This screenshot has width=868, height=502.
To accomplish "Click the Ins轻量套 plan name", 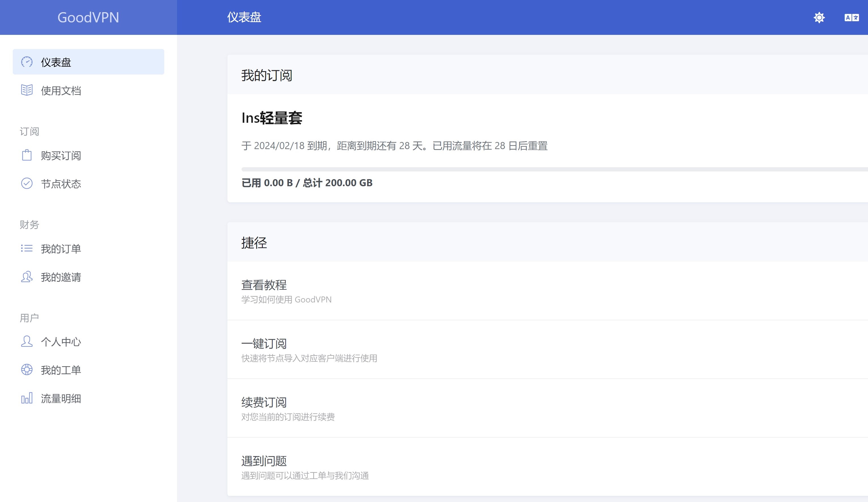I will pyautogui.click(x=272, y=118).
